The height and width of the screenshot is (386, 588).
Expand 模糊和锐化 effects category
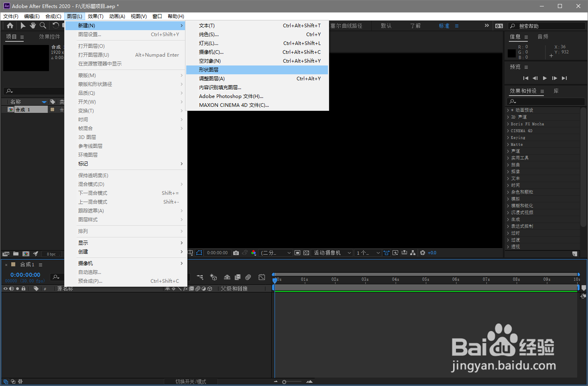pyautogui.click(x=508, y=206)
